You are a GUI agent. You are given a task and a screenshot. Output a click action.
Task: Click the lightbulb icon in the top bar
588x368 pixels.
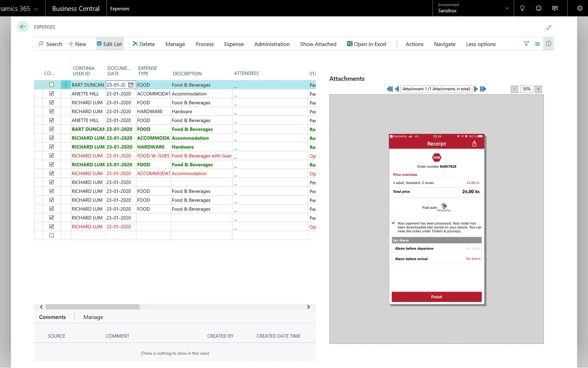[x=522, y=8]
